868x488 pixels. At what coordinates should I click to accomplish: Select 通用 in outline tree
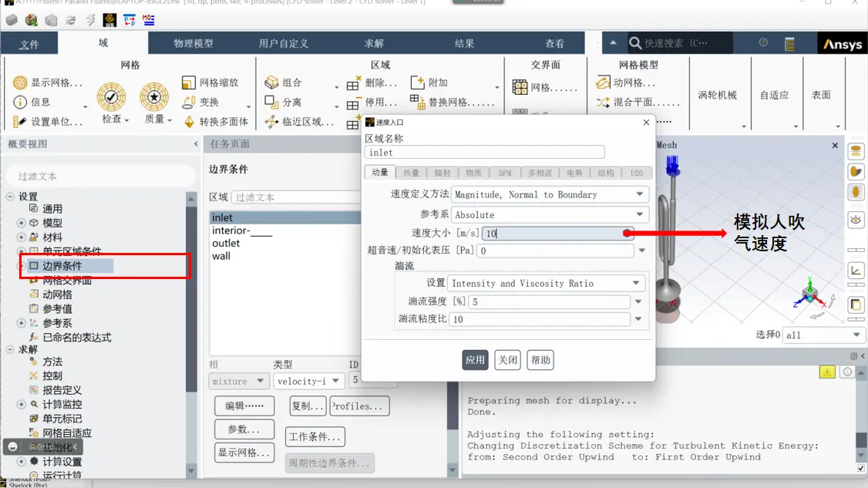(x=52, y=209)
